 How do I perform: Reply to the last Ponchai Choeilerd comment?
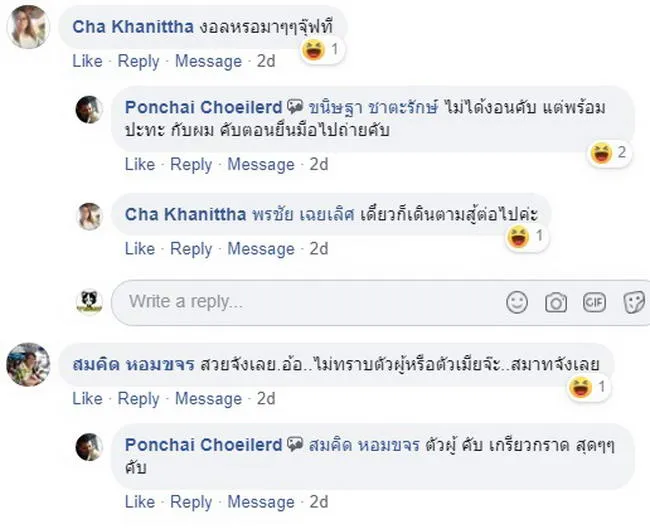(x=191, y=501)
